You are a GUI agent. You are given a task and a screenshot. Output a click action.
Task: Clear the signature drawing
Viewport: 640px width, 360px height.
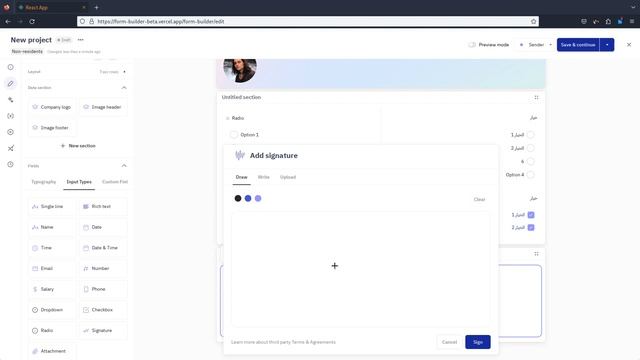point(479,200)
